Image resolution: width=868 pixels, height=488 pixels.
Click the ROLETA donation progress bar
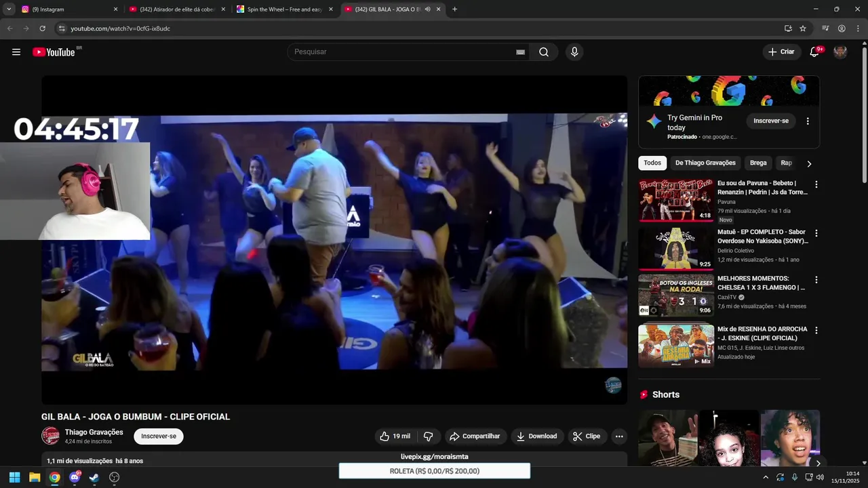tap(435, 471)
